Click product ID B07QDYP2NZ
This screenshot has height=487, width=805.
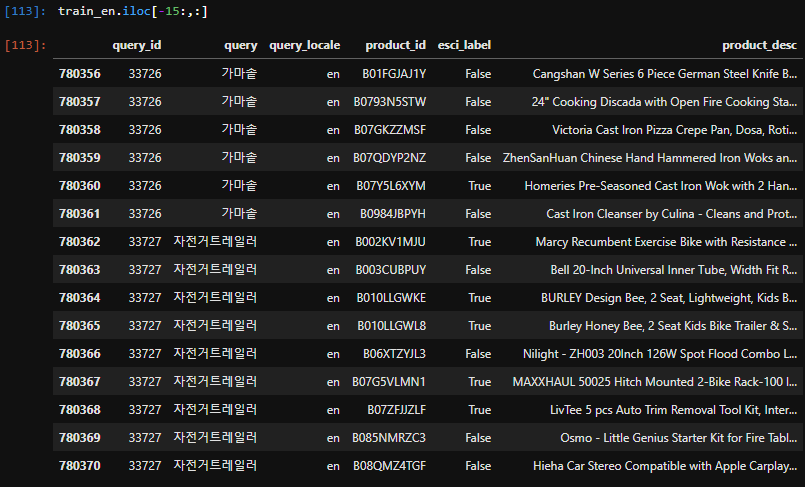tap(389, 158)
